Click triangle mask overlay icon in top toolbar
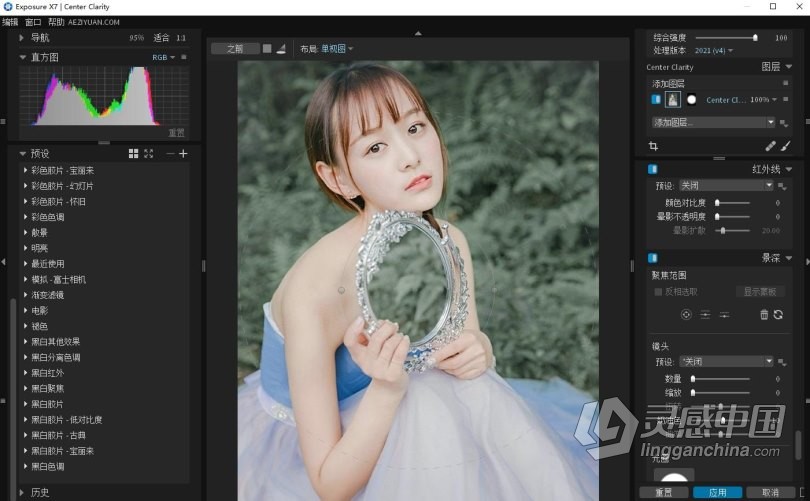The height and width of the screenshot is (501, 810). (281, 49)
